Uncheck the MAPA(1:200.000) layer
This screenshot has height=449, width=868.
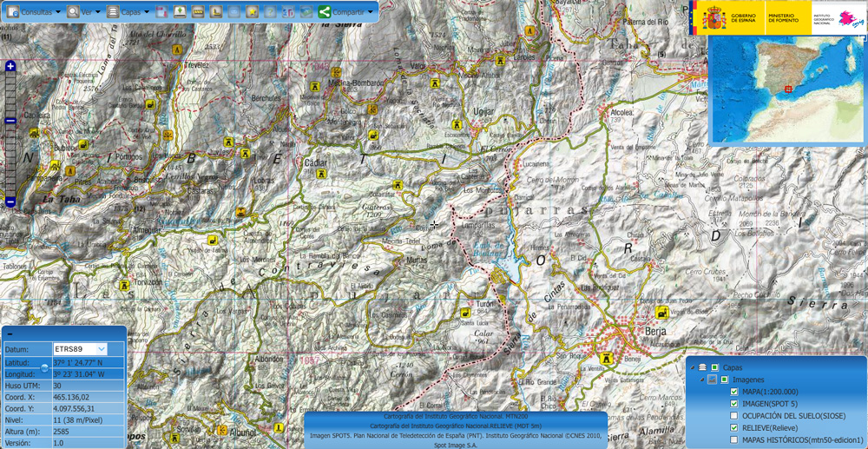734,392
